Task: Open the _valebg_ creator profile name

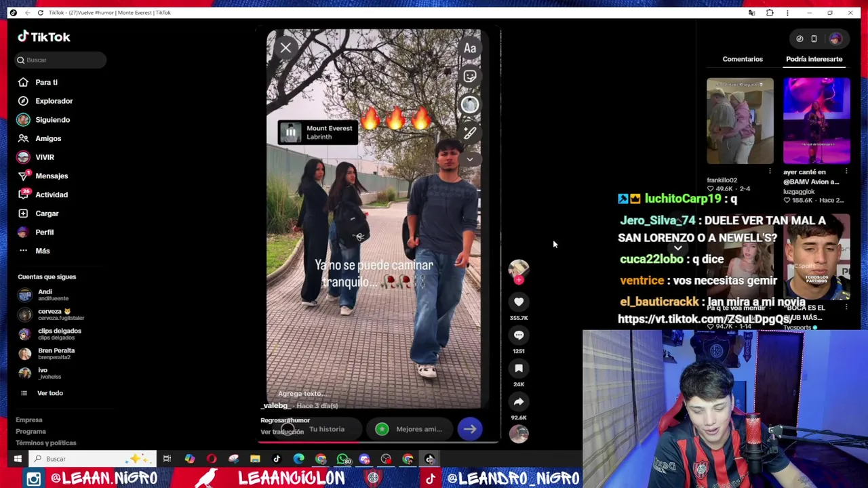Action: pyautogui.click(x=276, y=405)
